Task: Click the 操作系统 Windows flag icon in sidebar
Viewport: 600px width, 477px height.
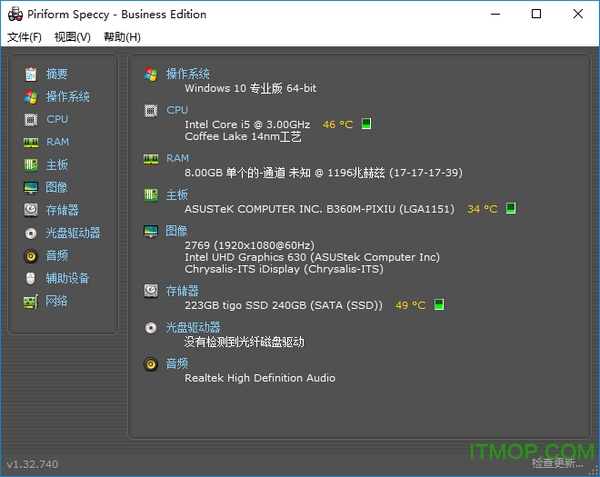Action: point(31,97)
